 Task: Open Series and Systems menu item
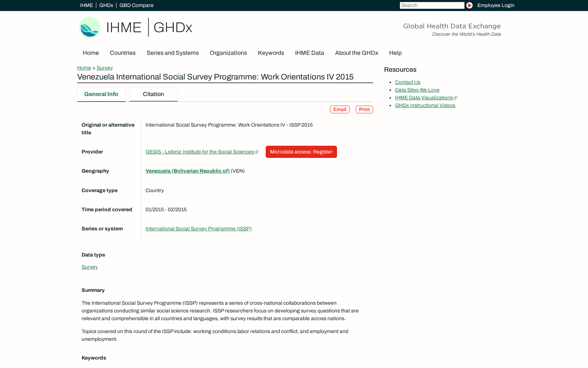[173, 53]
